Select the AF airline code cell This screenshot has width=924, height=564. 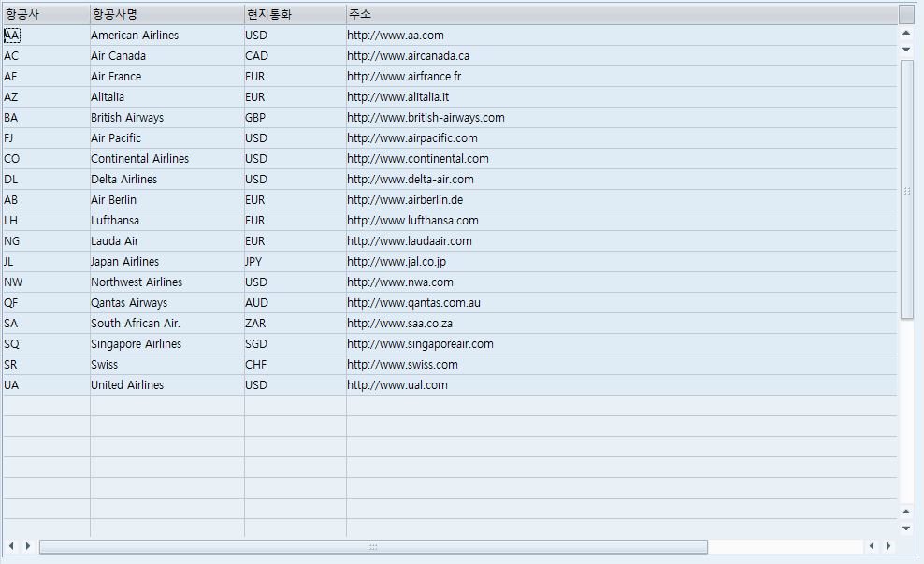tap(47, 77)
